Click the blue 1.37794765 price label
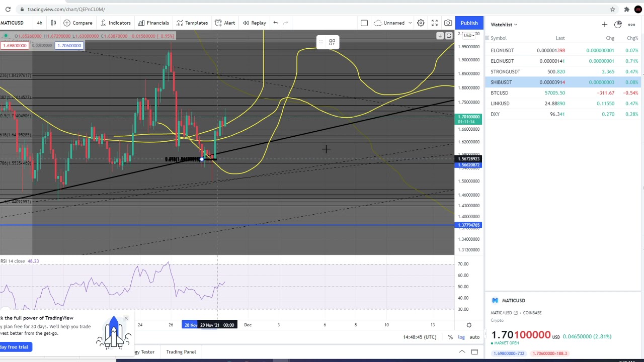The width and height of the screenshot is (644, 362). click(x=468, y=225)
